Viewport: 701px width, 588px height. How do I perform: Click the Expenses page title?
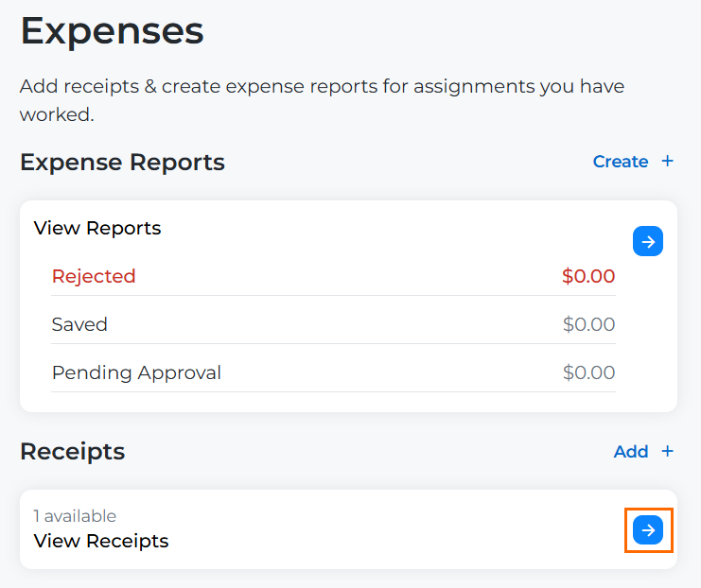click(112, 31)
